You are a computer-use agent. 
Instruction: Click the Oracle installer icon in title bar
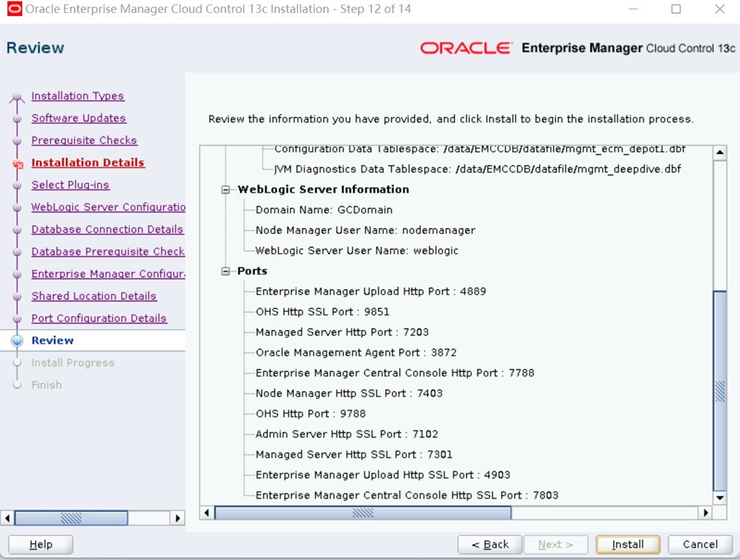click(14, 9)
